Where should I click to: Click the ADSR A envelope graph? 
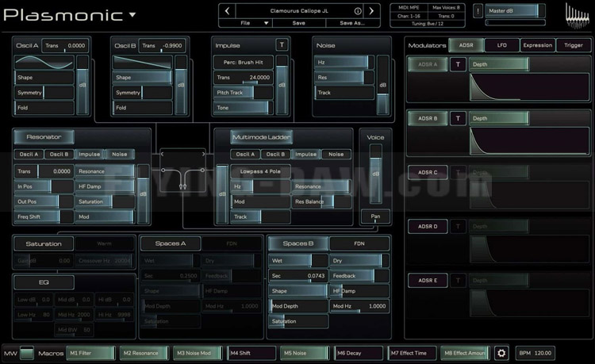(529, 86)
